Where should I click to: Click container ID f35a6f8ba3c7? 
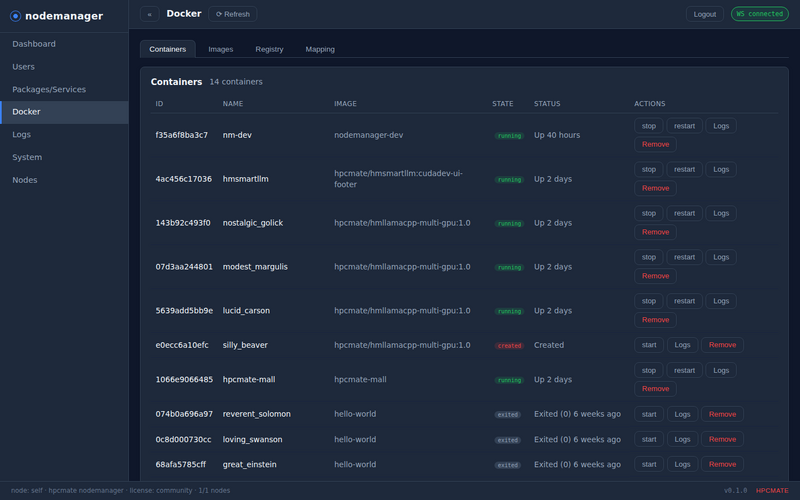point(182,135)
